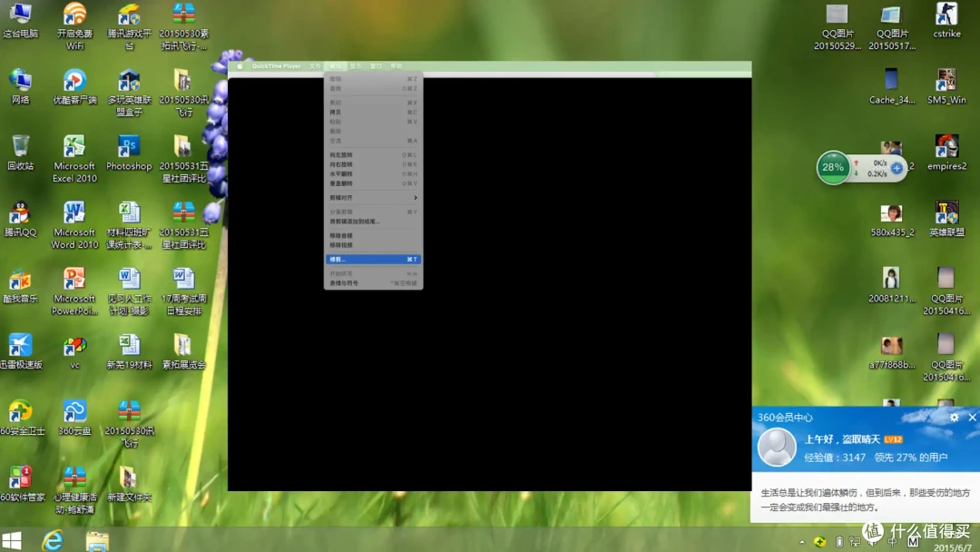Viewport: 980px width, 552px height.
Task: Launch Microsoft Word 2010 shortcut
Action: (x=74, y=225)
